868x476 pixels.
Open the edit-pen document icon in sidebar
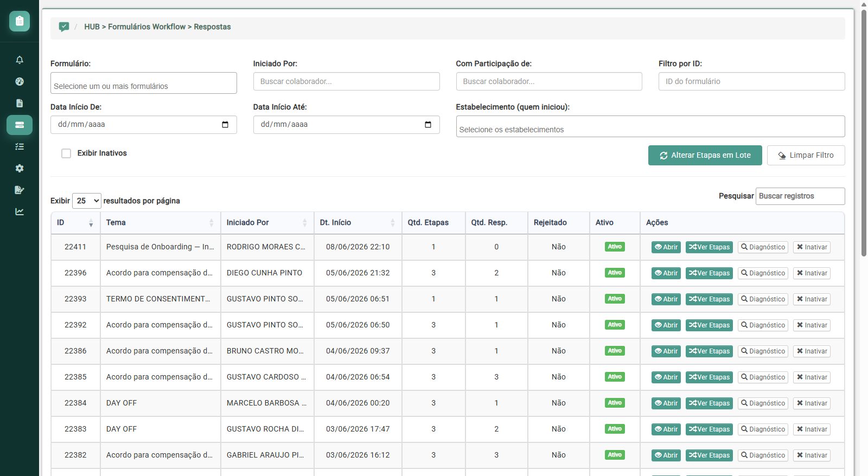pyautogui.click(x=20, y=190)
